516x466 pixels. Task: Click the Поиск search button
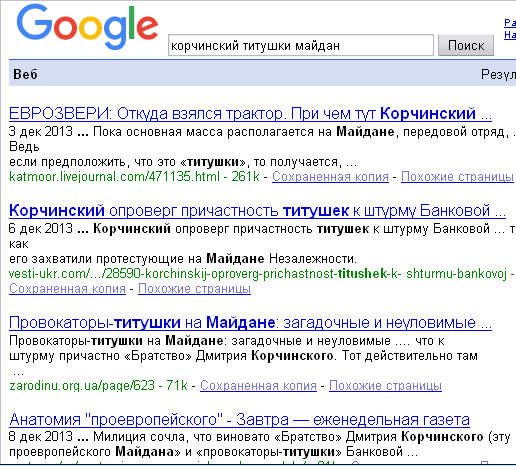point(466,45)
